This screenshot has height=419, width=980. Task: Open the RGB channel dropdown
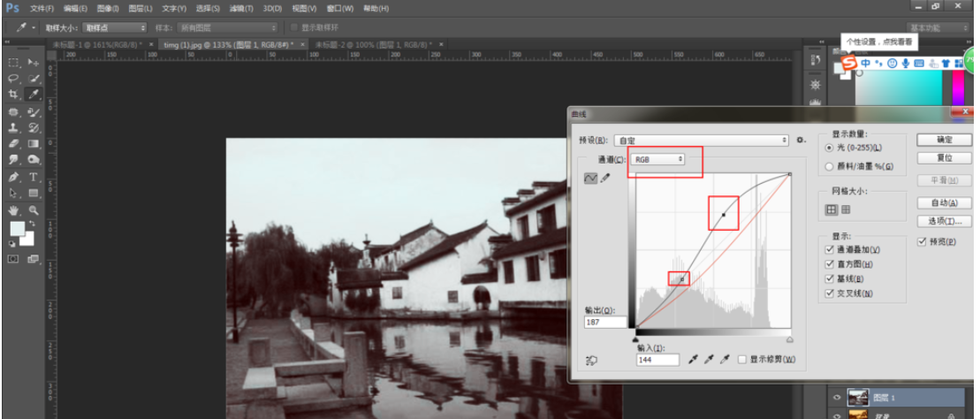tap(657, 159)
